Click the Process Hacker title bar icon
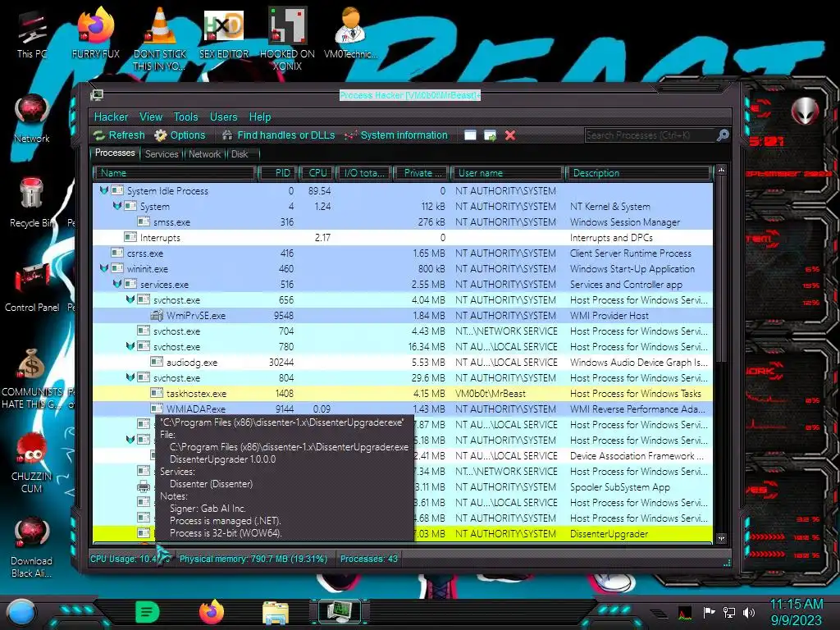Viewport: 840px width, 630px height. [x=97, y=95]
